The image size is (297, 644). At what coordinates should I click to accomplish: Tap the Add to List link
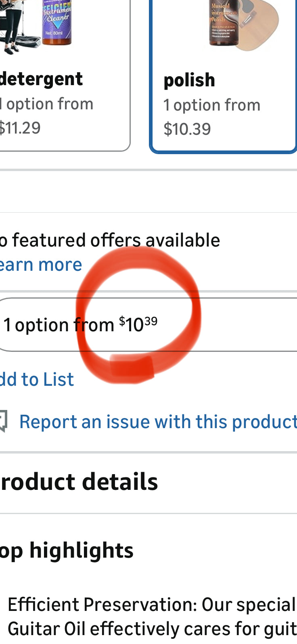click(x=37, y=379)
